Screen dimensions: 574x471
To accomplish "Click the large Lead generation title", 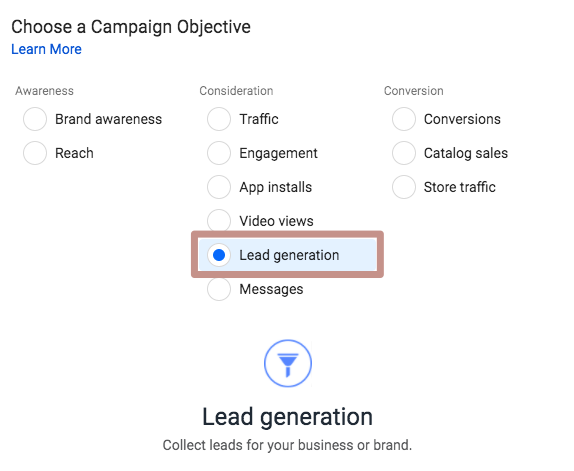I will tap(288, 417).
